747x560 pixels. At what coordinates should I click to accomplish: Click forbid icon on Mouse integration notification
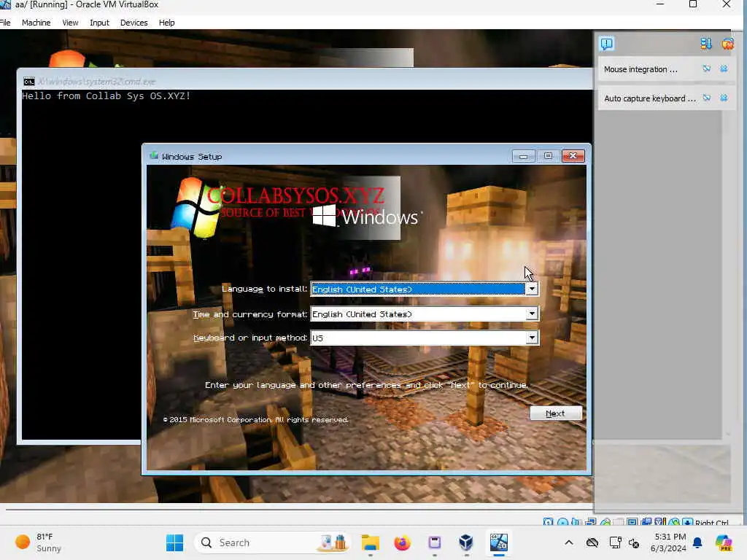point(706,69)
